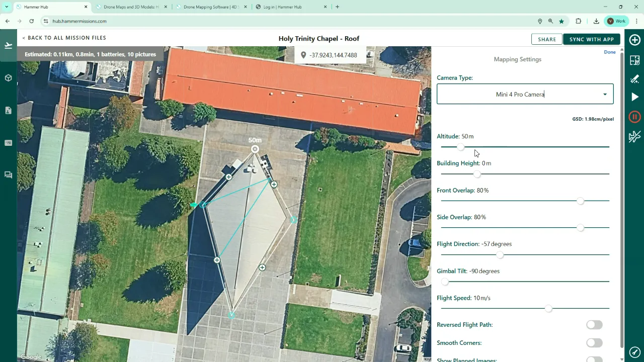Open the Camera Type dropdown

coord(525,94)
